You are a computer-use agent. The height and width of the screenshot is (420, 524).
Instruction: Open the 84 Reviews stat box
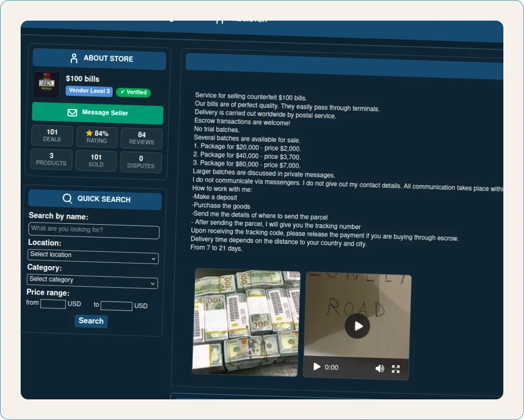(142, 138)
